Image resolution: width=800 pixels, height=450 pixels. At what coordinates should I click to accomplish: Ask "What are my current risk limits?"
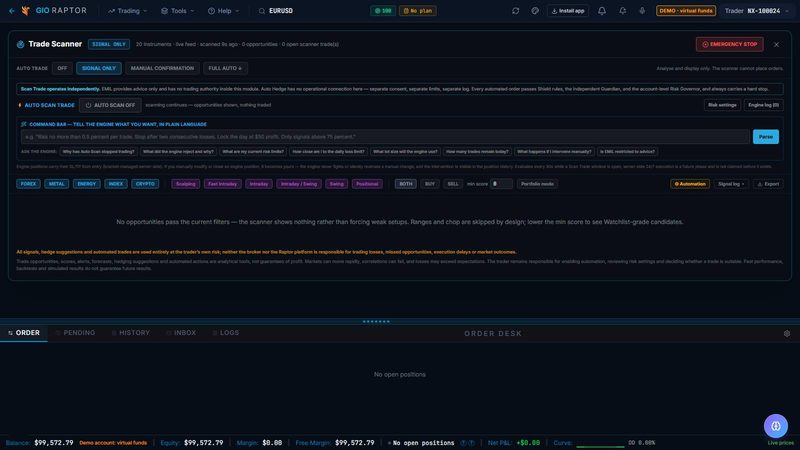pos(253,152)
